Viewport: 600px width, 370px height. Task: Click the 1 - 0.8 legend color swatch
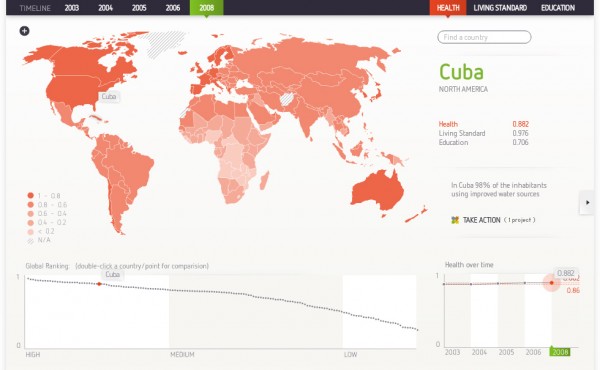click(x=31, y=196)
